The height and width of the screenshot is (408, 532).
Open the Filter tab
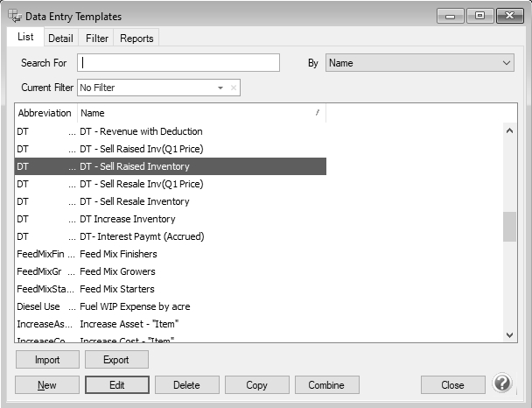click(x=97, y=39)
